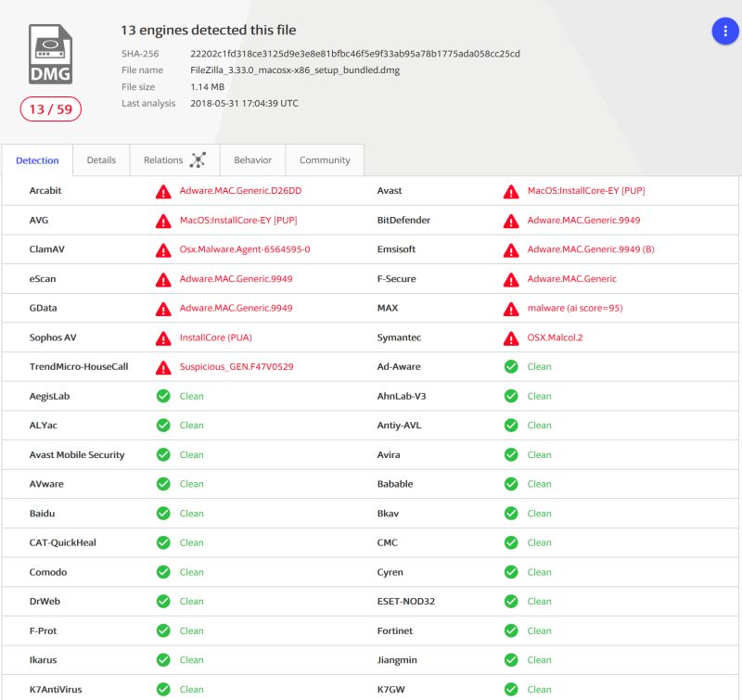This screenshot has width=742, height=700.
Task: Click the clean checkmark next to Baidu
Action: 163,513
